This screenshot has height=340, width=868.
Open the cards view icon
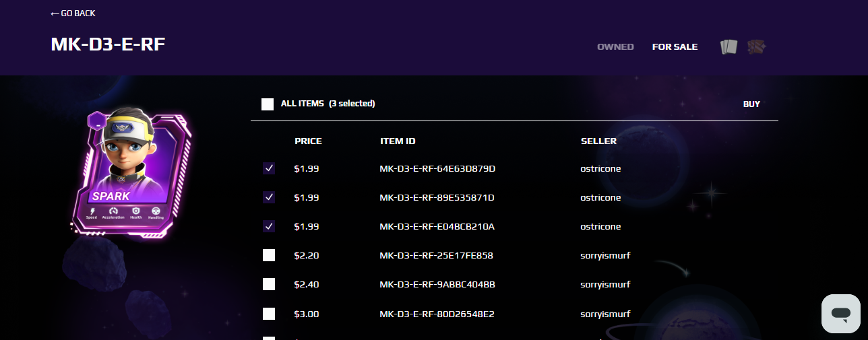coord(728,47)
